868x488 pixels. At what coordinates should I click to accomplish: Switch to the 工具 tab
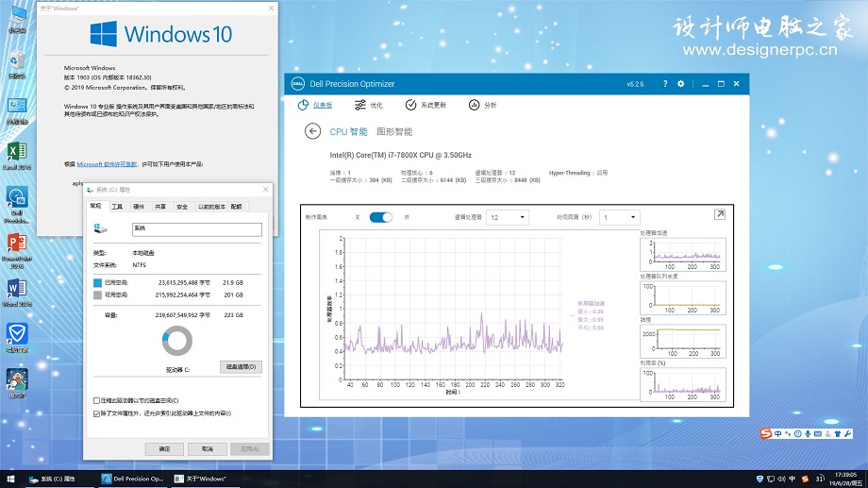pos(117,207)
